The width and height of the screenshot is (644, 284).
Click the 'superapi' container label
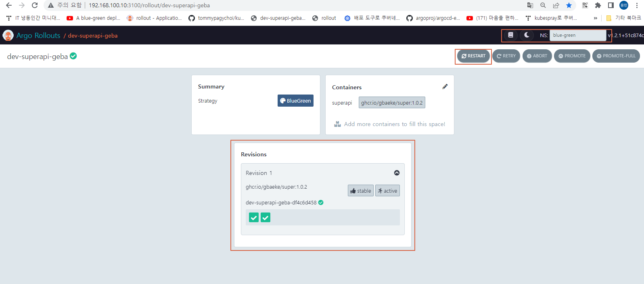[342, 103]
